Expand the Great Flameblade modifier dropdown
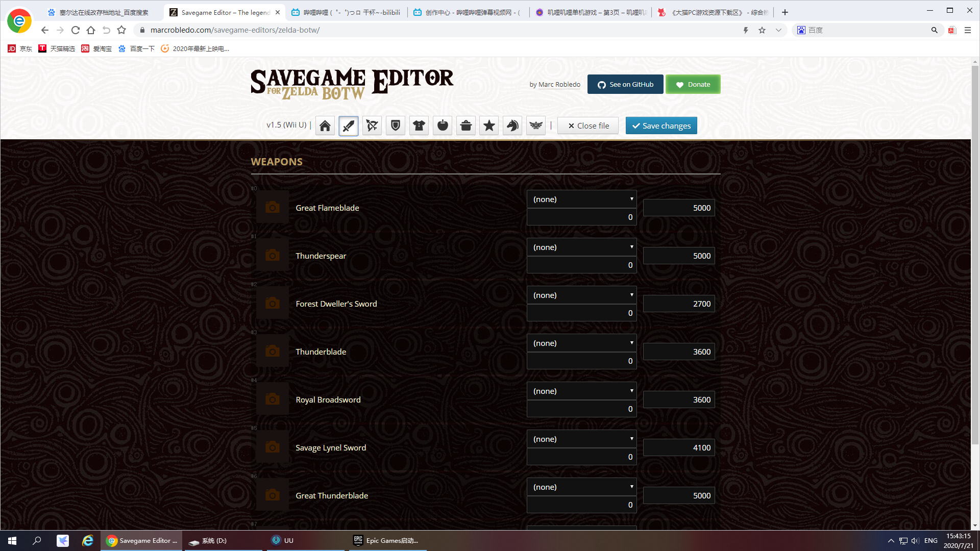980x551 pixels. click(x=581, y=199)
